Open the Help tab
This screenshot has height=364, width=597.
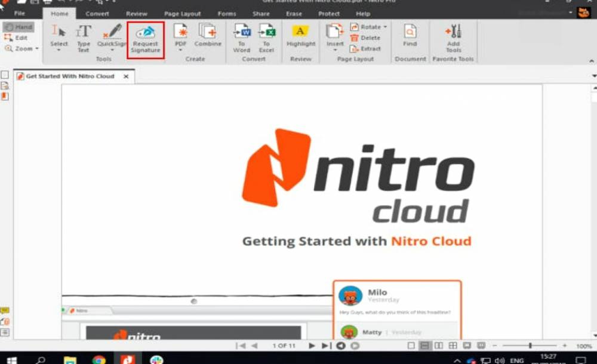363,14
